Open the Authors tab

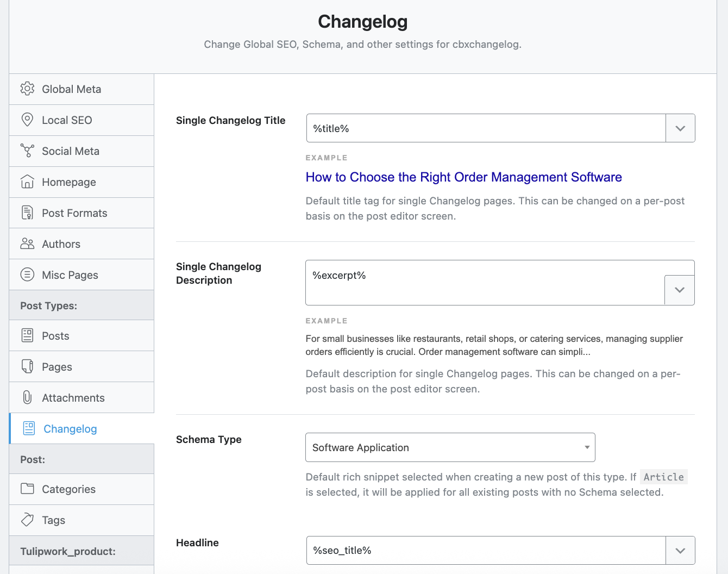[x=81, y=244]
